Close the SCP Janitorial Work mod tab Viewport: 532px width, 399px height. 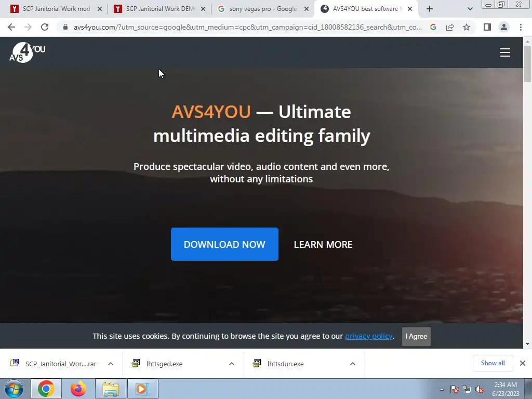click(x=100, y=9)
